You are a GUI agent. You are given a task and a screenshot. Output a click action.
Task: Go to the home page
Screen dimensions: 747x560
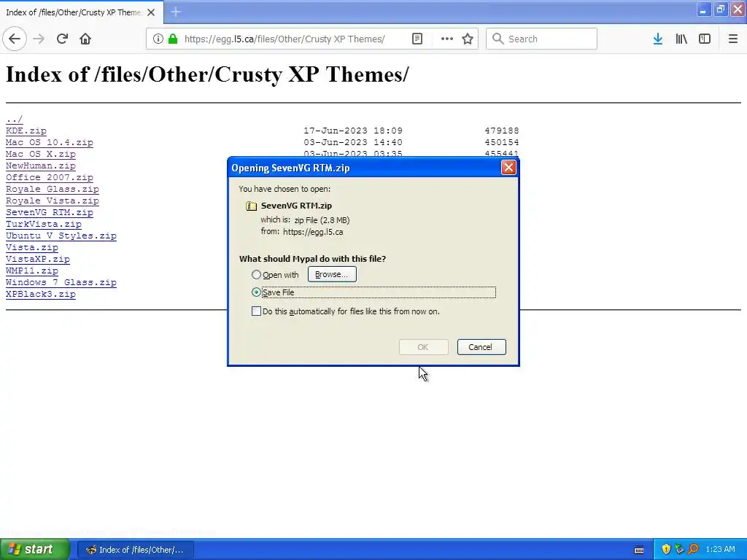[x=85, y=39]
